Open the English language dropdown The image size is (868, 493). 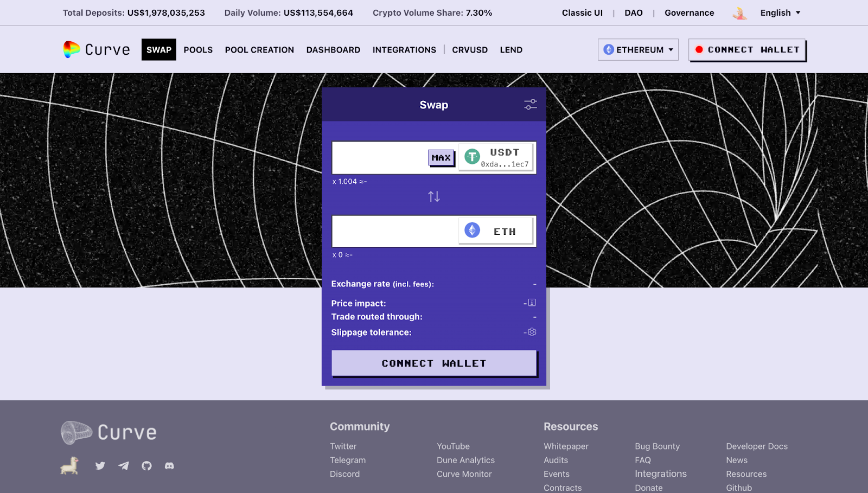tap(780, 13)
